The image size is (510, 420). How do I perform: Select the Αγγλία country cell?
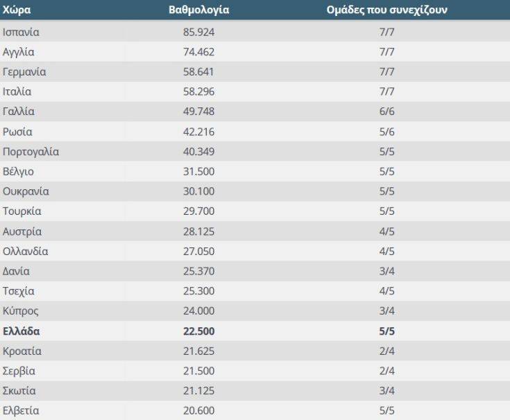pos(19,52)
